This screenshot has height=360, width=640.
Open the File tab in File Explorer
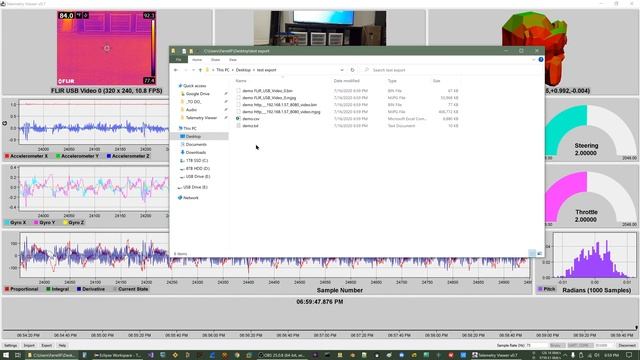[178, 60]
